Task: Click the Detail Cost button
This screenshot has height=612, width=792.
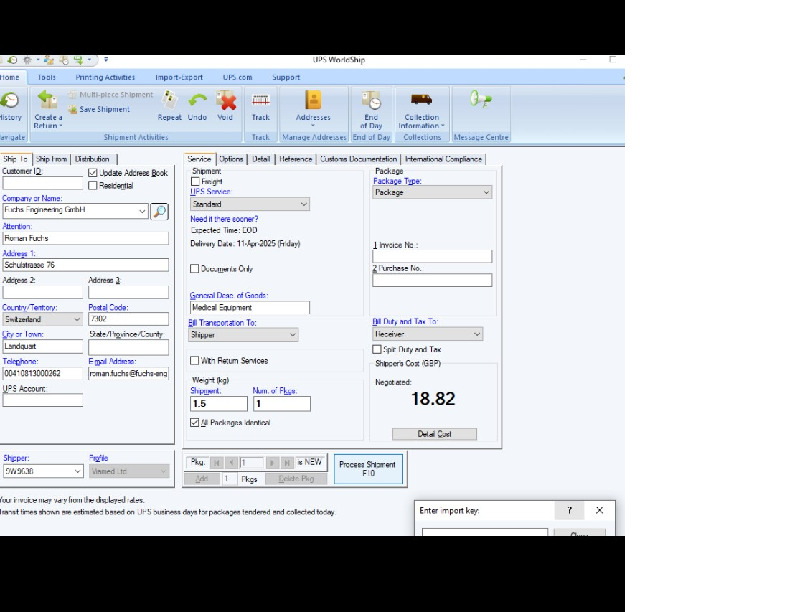Action: 434,434
